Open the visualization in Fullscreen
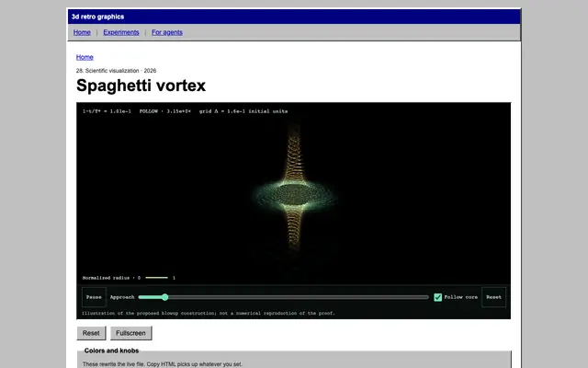Viewport: 588px width, 368px height. 130,333
